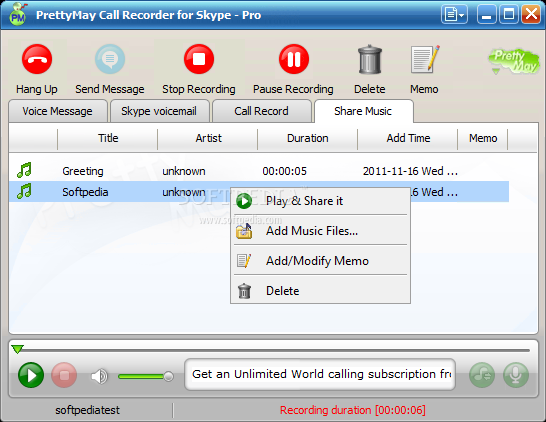Select the Greeting title in the list
Screen dimensions: 546x422
83,171
